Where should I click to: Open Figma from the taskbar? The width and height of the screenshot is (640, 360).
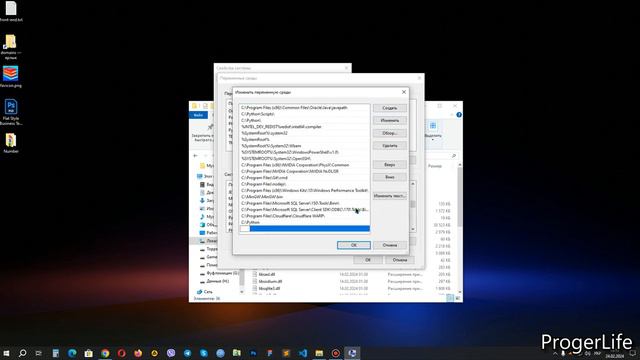(x=270, y=353)
